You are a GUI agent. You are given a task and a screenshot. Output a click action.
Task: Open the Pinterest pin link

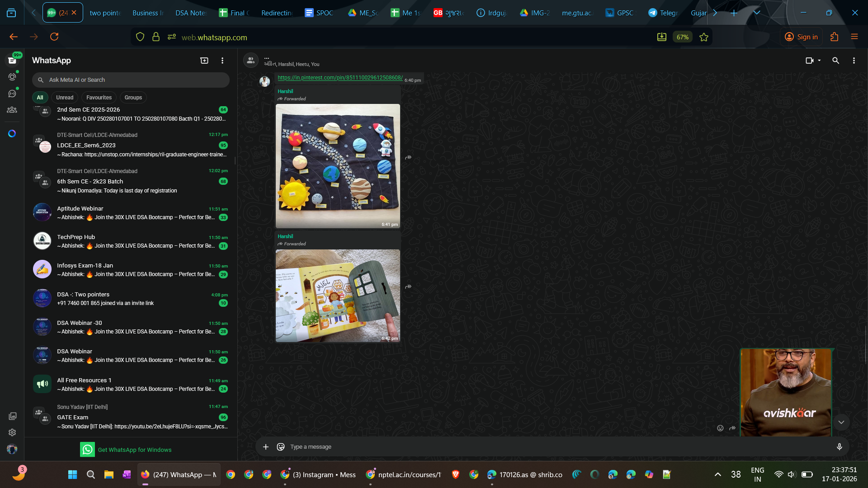click(340, 78)
